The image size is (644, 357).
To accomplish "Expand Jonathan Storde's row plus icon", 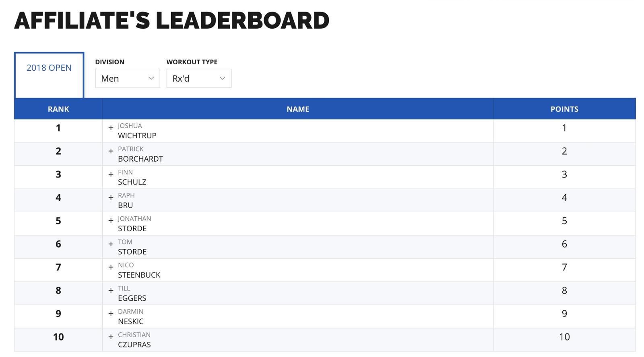I will pos(111,221).
